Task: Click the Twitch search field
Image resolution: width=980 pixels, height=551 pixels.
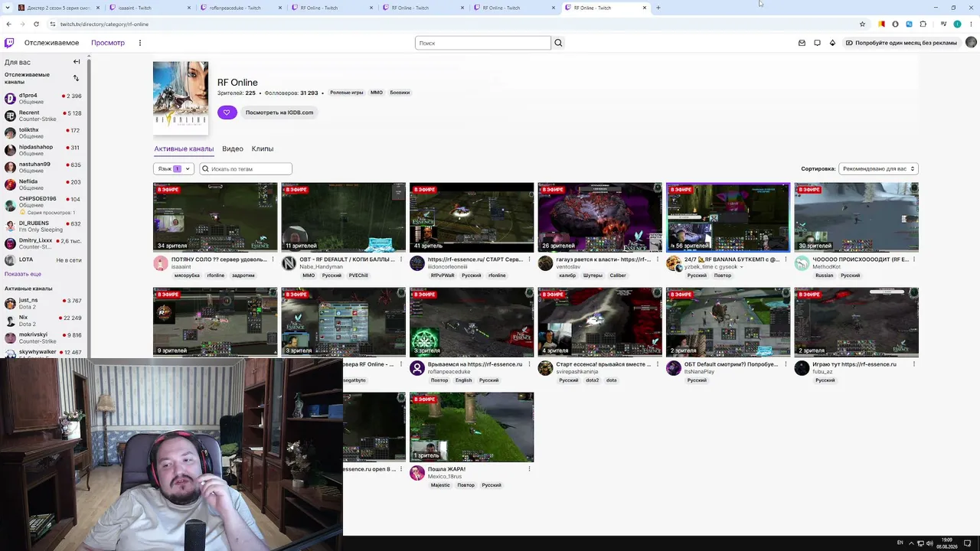Action: pyautogui.click(x=482, y=43)
